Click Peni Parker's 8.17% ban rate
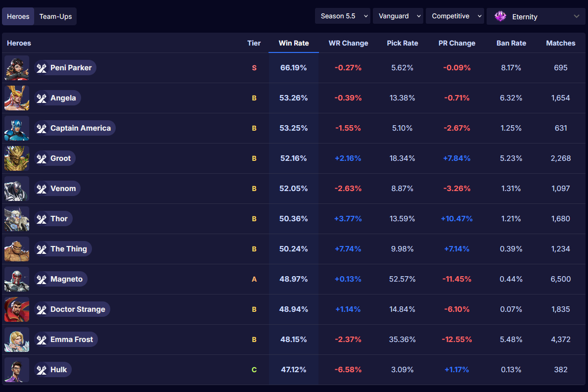Screen dimensions: 588x392 tap(511, 68)
